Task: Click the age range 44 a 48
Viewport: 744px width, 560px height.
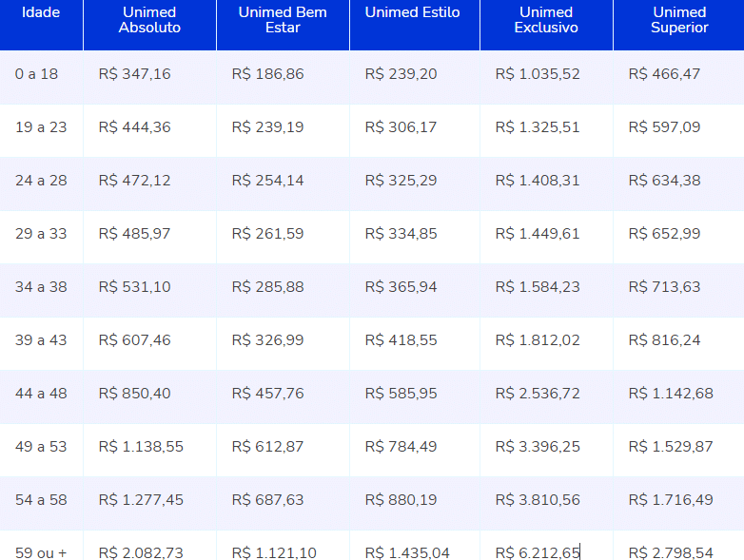Action: coord(41,393)
